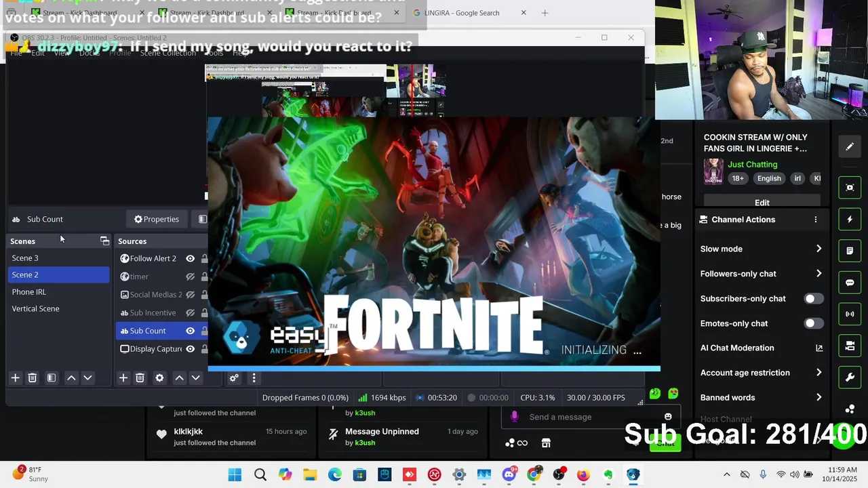
Task: Open audio mixer advanced gears icon
Action: (x=234, y=378)
